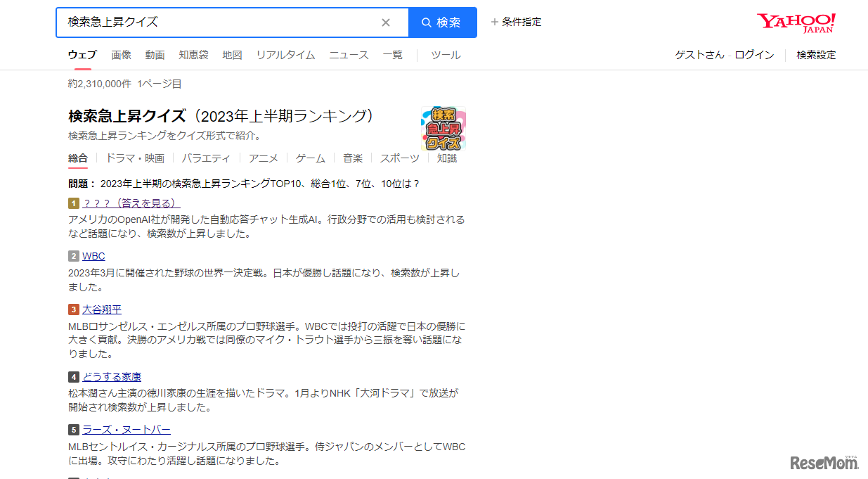
Task: Click the 検索急上昇クイズ thumbnail image
Action: (x=442, y=129)
